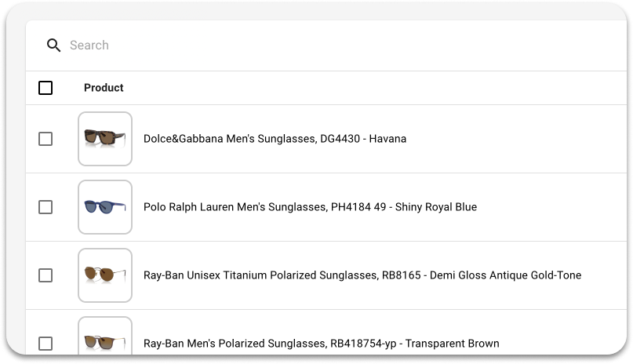The image size is (633, 364).
Task: Sort by the Product column header
Action: click(104, 88)
